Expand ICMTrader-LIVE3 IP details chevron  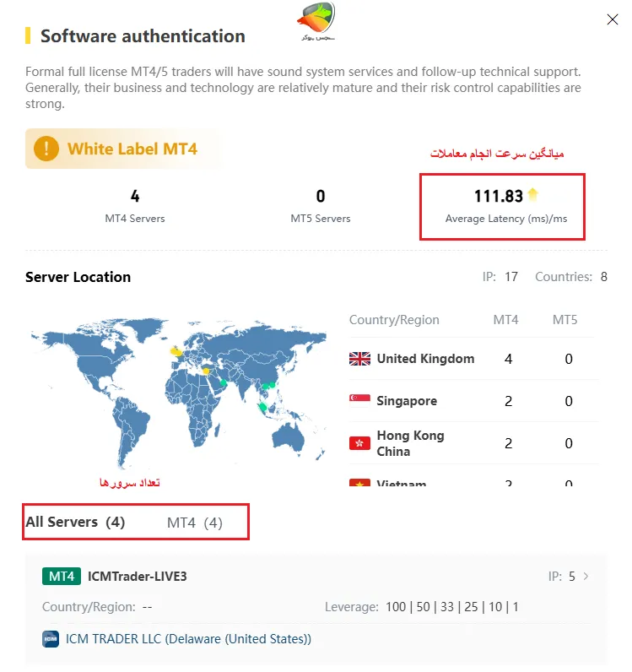pos(586,577)
